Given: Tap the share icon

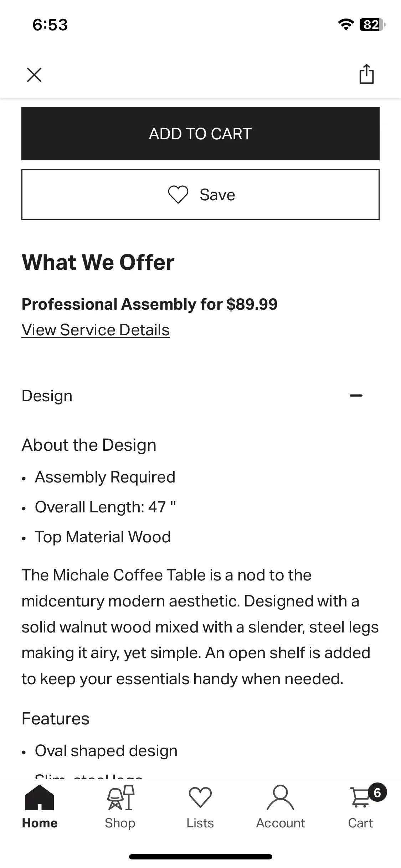Looking at the screenshot, I should [x=366, y=74].
